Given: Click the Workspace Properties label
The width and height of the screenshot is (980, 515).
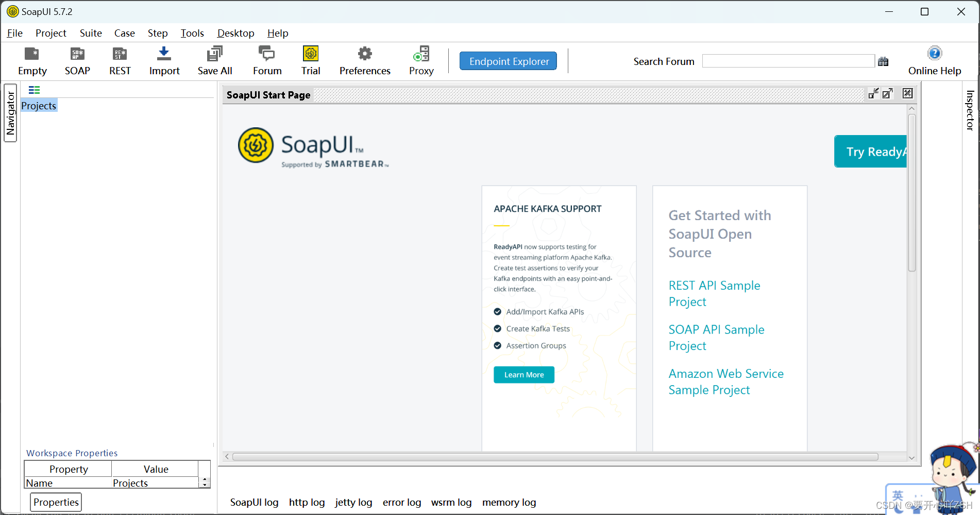Looking at the screenshot, I should coord(72,453).
